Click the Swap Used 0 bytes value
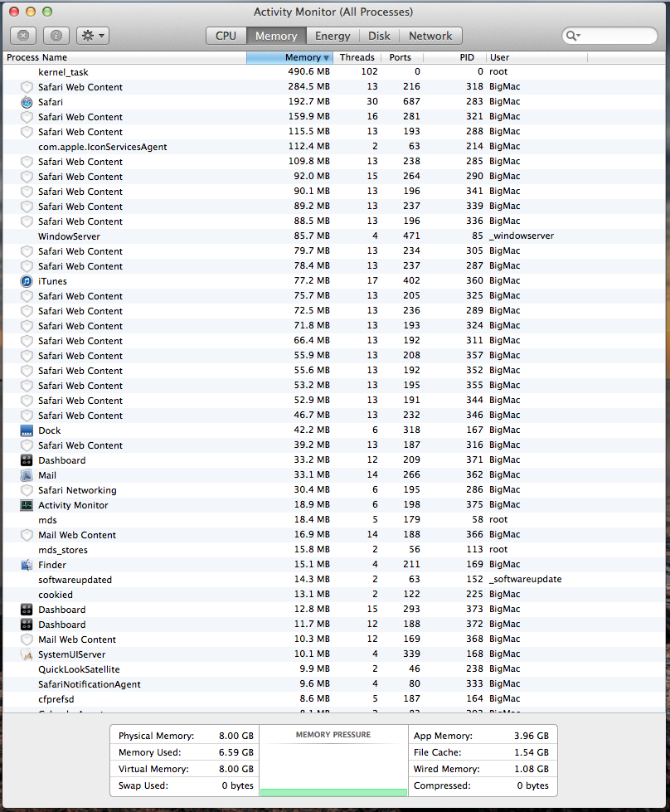 [238, 785]
